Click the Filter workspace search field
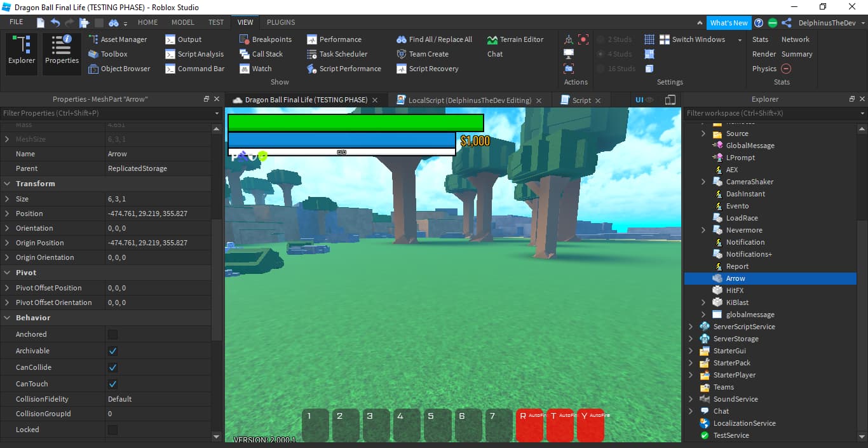This screenshot has height=448, width=868. [x=763, y=113]
